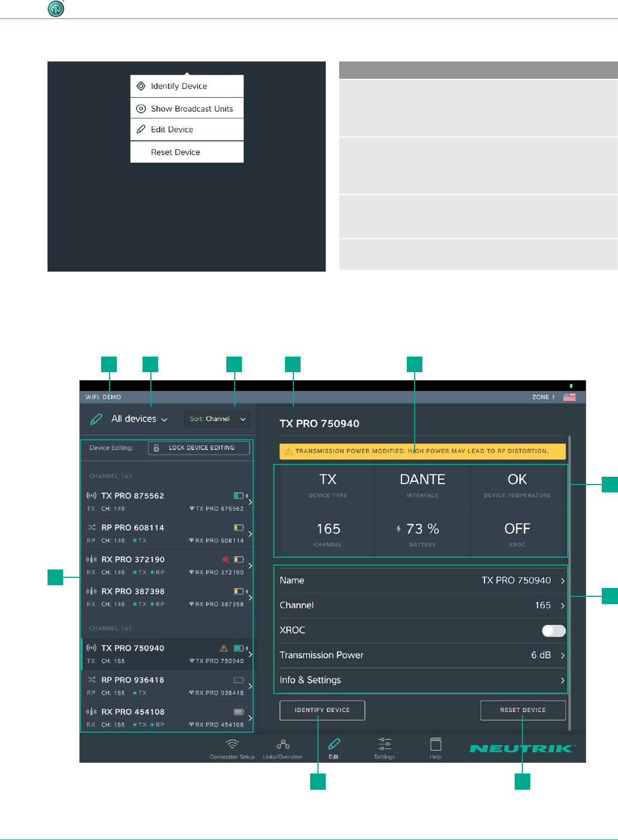Screen dimensions: 618x840
Task: Switch to the Links/Overview tab
Action: (283, 749)
